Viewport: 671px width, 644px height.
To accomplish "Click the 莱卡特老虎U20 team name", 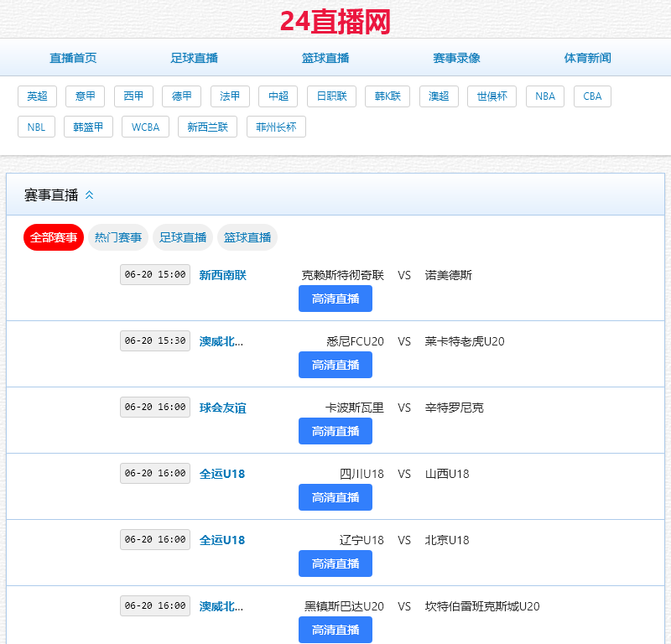I will [465, 341].
